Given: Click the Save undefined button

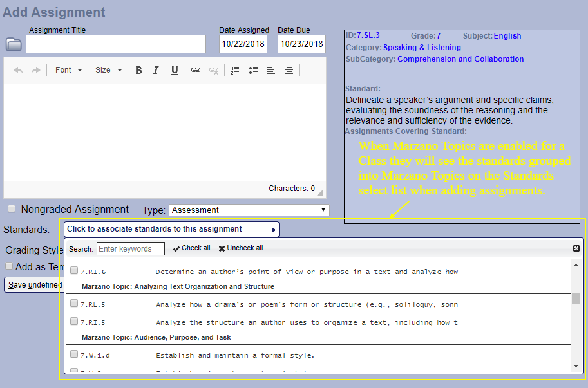Looking at the screenshot, I should click(33, 285).
